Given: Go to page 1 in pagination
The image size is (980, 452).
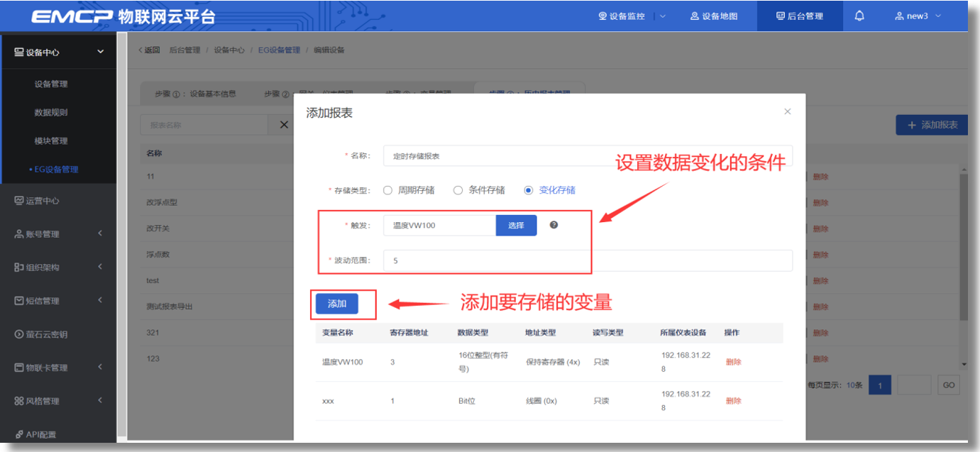Looking at the screenshot, I should pos(880,385).
